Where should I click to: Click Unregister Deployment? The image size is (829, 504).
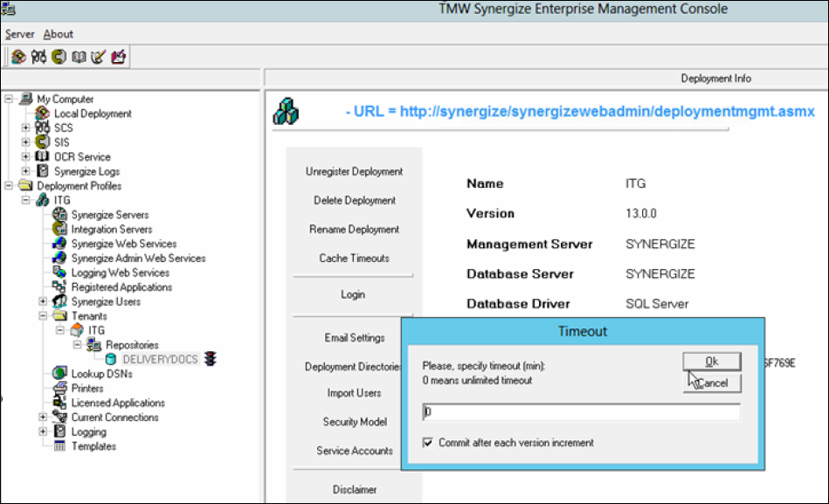[x=355, y=171]
